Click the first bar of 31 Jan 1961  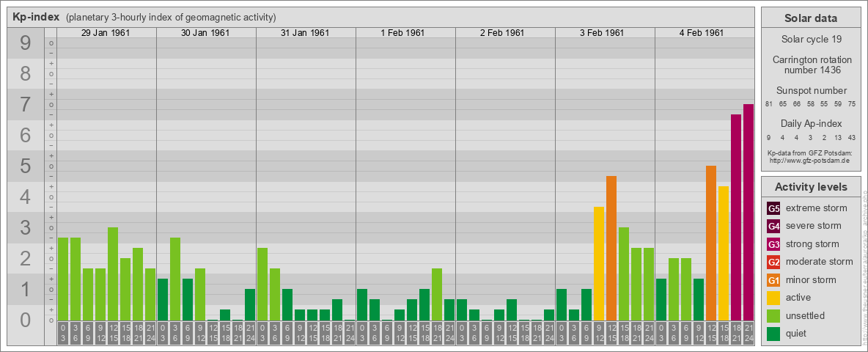(x=262, y=284)
